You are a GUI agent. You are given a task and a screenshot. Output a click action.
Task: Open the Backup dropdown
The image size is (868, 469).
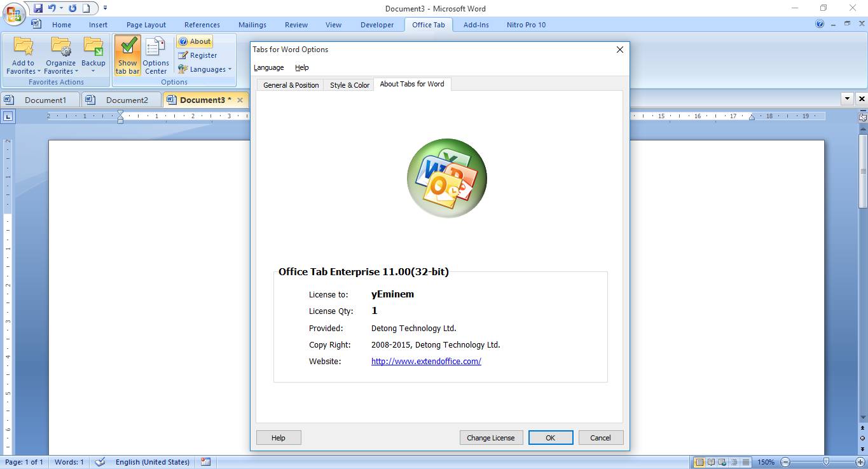coord(93,55)
